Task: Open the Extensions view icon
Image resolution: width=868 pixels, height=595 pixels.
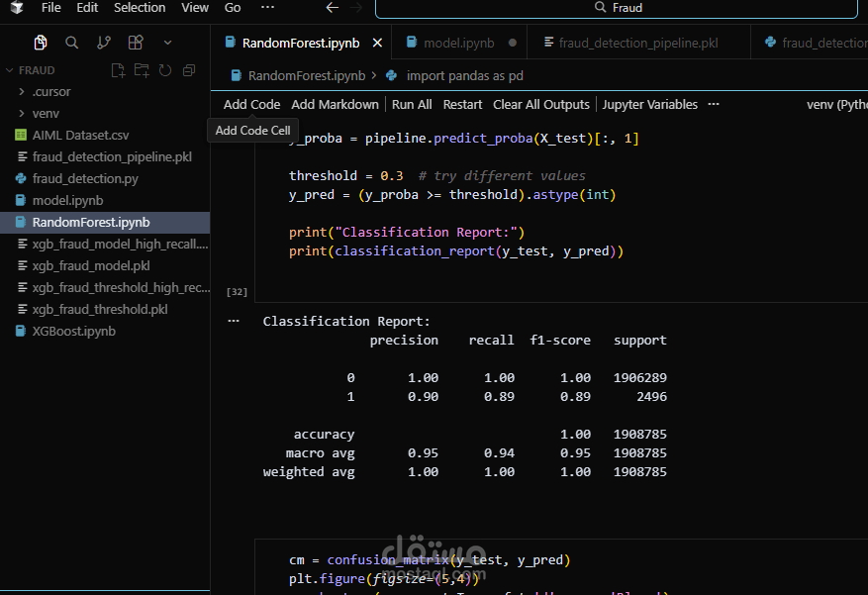Action: 136,43
